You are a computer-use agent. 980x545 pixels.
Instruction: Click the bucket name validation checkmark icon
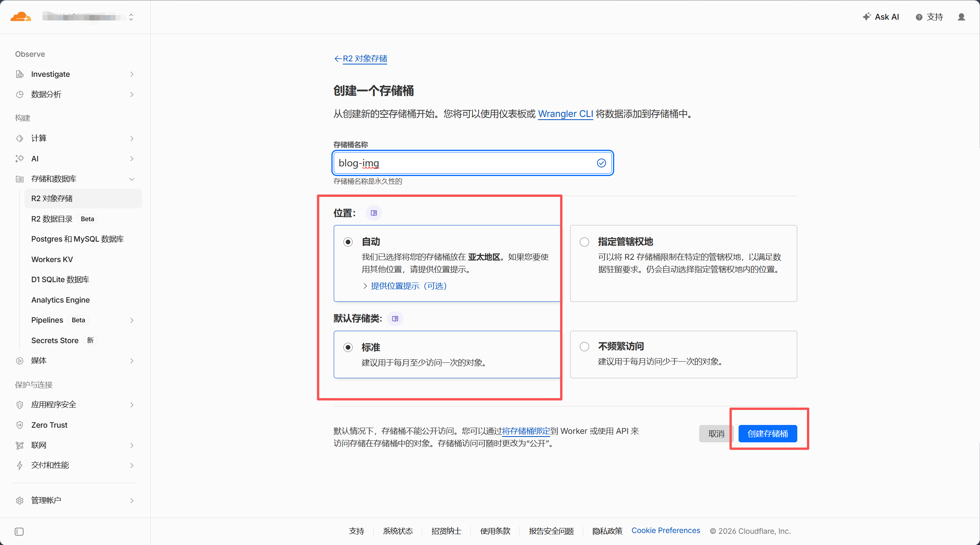(x=601, y=163)
